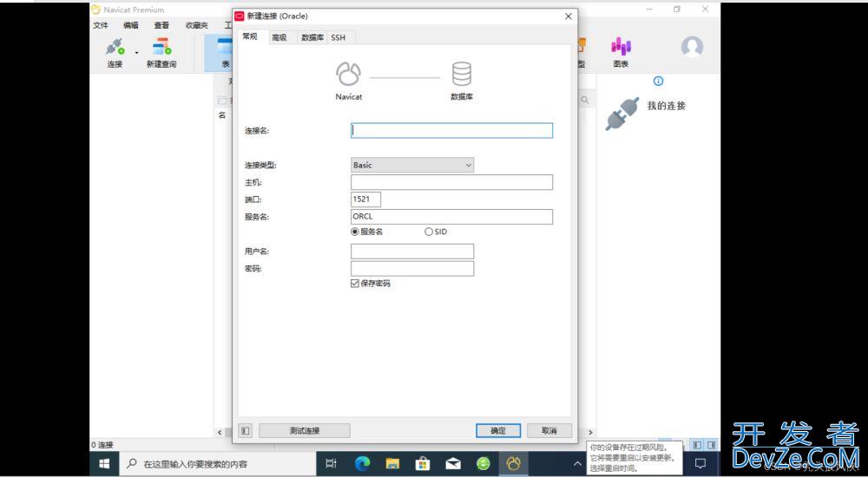Click the info icon above 我的连接
The width and height of the screenshot is (868, 477).
(658, 81)
